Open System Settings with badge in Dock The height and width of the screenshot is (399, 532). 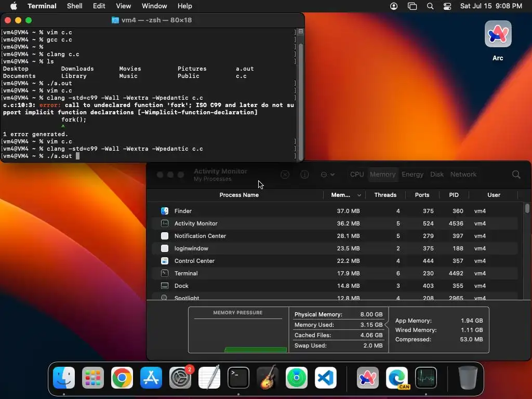180,378
